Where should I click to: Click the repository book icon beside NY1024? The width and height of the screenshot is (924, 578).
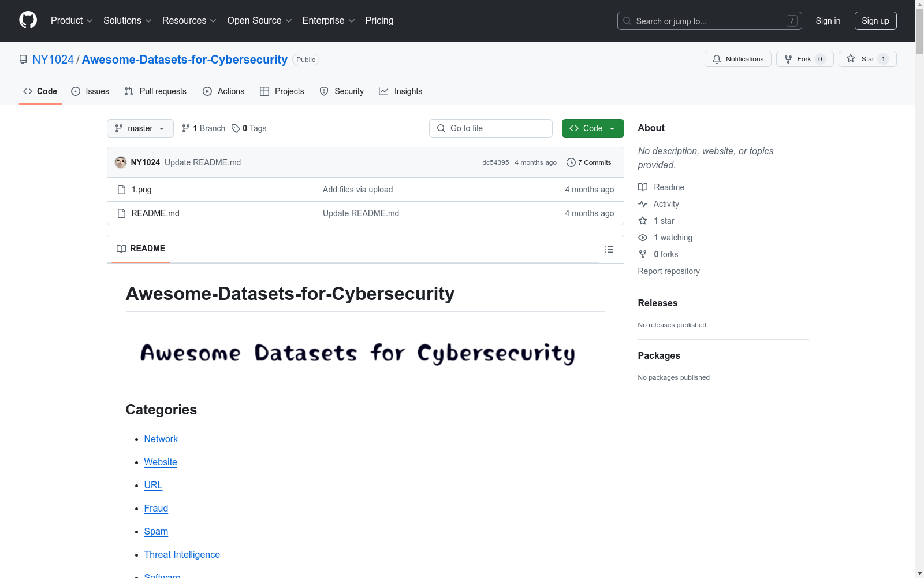click(x=23, y=60)
